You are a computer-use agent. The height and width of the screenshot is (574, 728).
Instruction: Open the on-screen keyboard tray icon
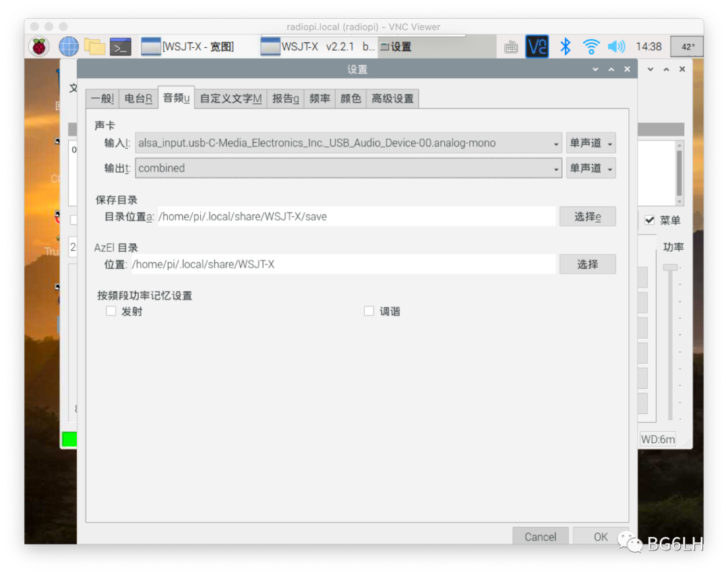coord(511,47)
